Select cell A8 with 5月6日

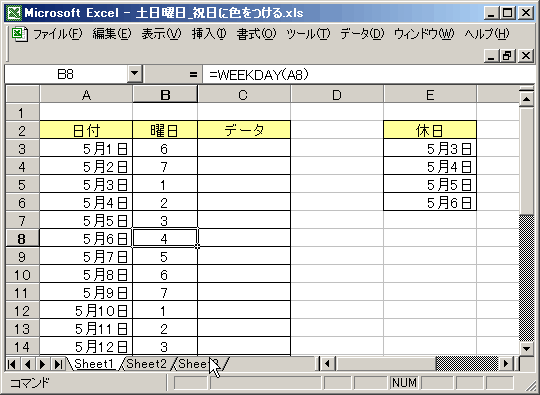tap(86, 238)
